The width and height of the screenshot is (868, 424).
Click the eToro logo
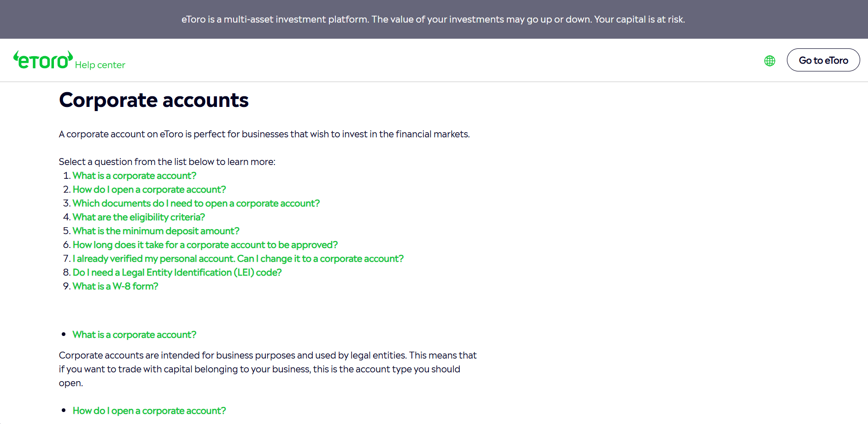(x=43, y=60)
